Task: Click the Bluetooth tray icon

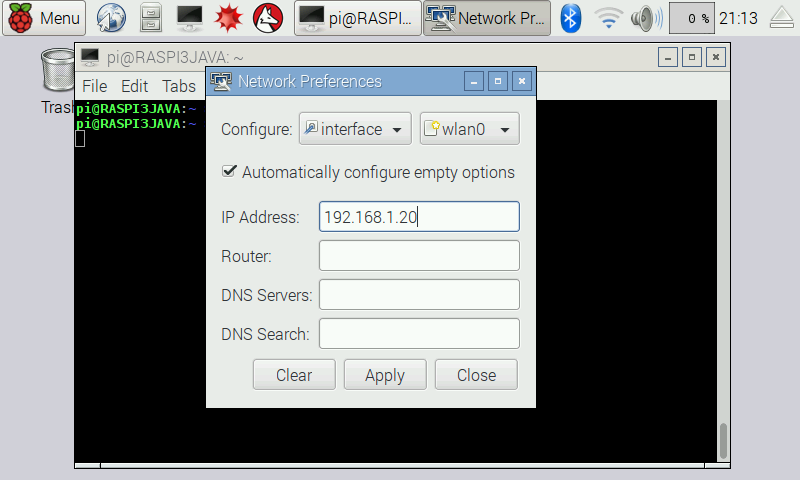Action: coord(571,18)
